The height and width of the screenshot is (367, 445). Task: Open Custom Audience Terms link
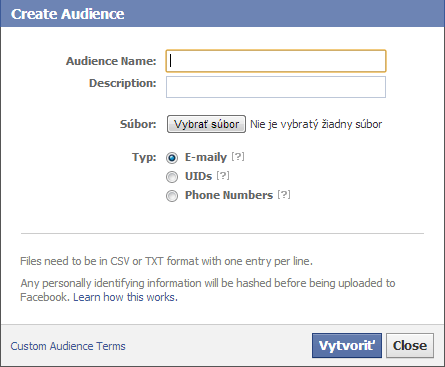pyautogui.click(x=68, y=346)
